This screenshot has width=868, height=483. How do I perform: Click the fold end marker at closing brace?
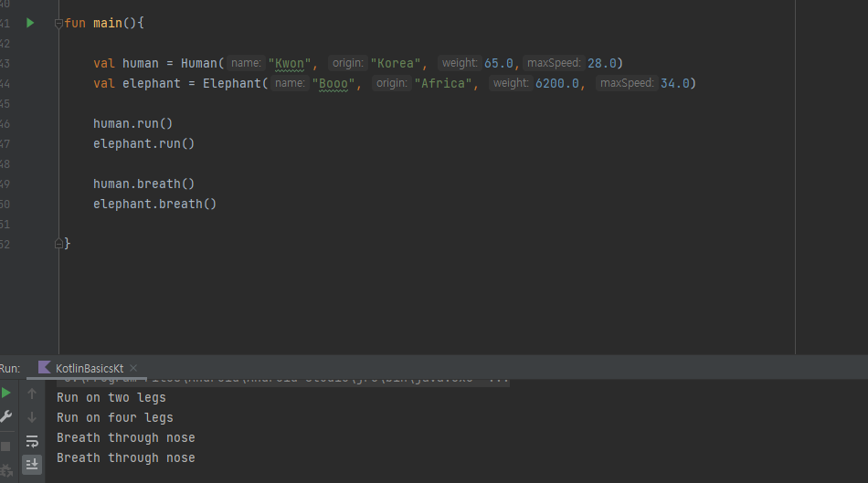58,244
